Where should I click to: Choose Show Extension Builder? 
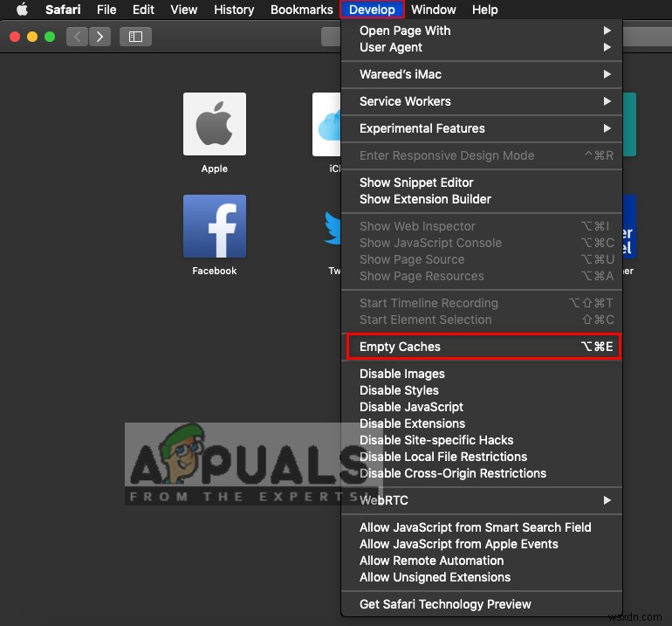482,199
